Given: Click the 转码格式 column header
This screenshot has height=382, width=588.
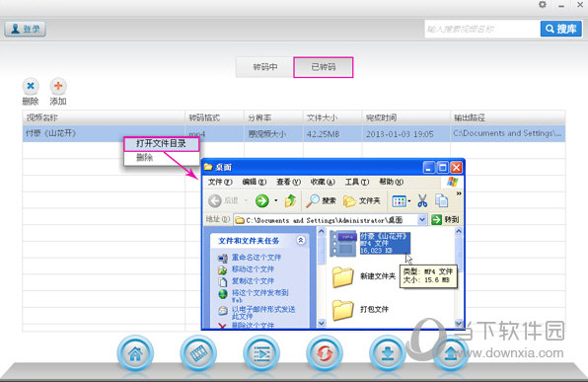Looking at the screenshot, I should click(214, 117).
